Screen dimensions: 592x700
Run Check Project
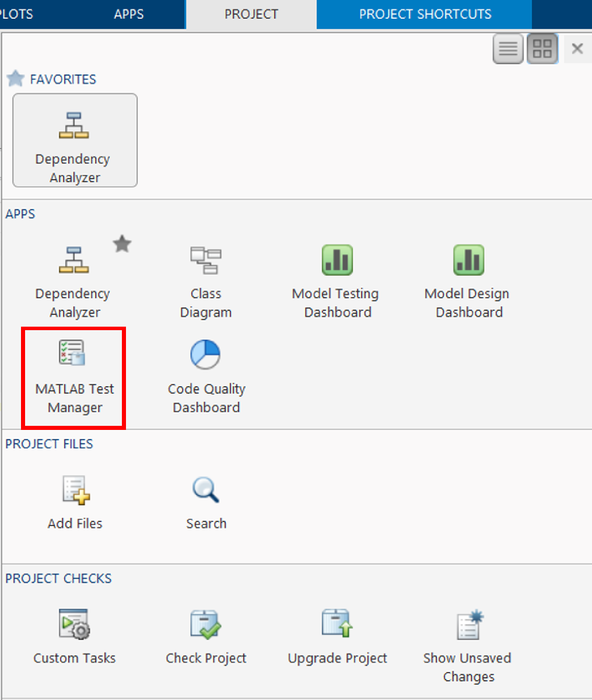205,635
